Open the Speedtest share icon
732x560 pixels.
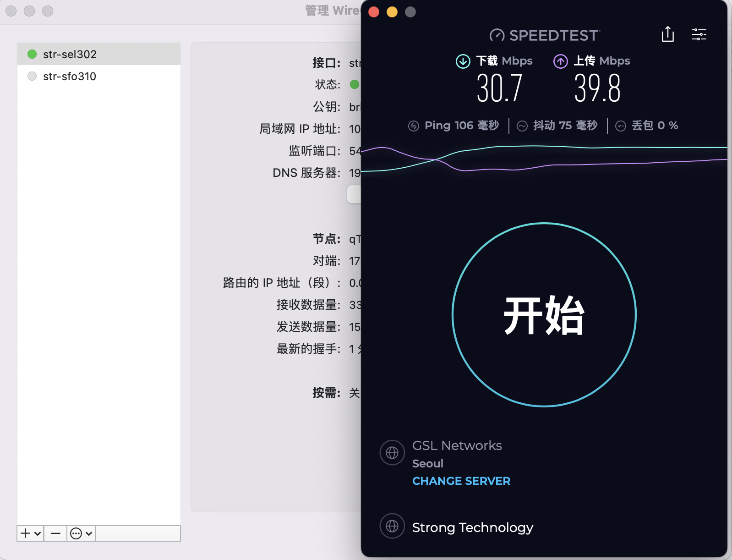668,34
